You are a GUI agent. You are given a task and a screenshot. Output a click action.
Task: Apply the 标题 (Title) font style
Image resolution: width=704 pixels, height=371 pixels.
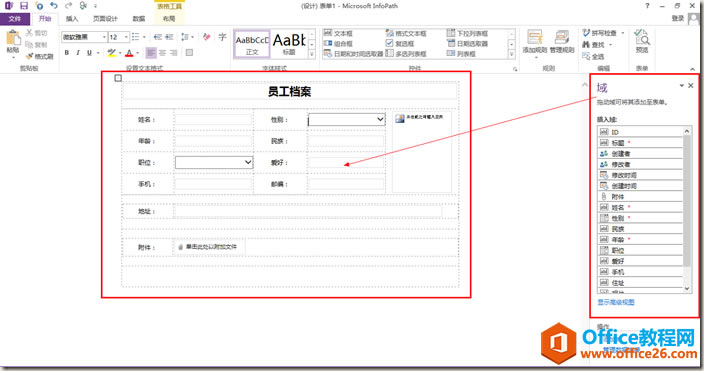pyautogui.click(x=289, y=44)
